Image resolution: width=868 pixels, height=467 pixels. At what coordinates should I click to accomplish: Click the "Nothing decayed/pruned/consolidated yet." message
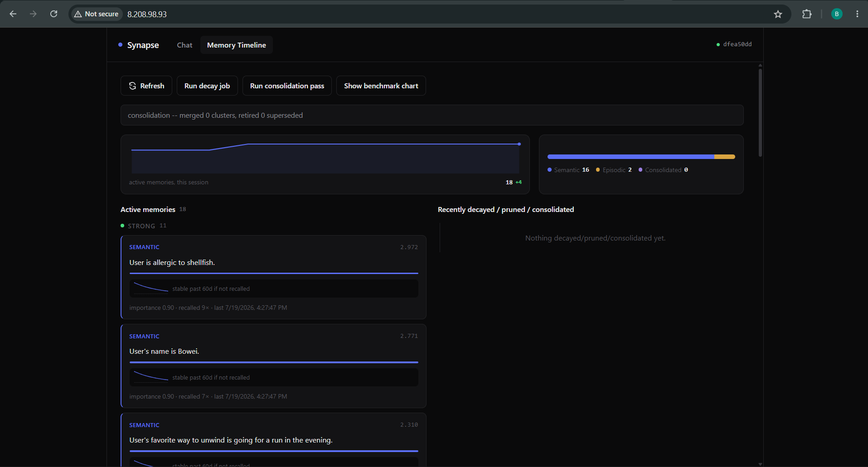[595, 238]
